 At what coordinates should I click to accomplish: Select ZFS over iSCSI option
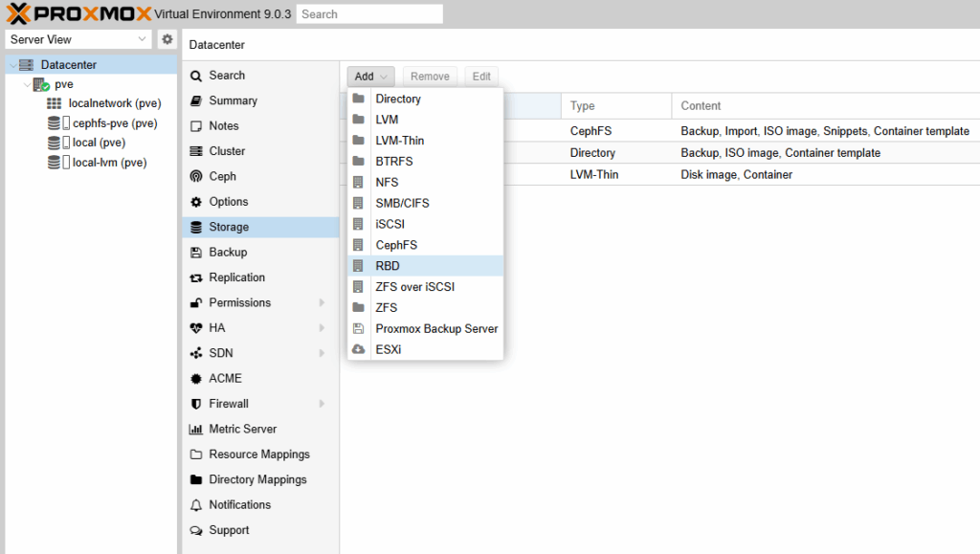click(414, 287)
